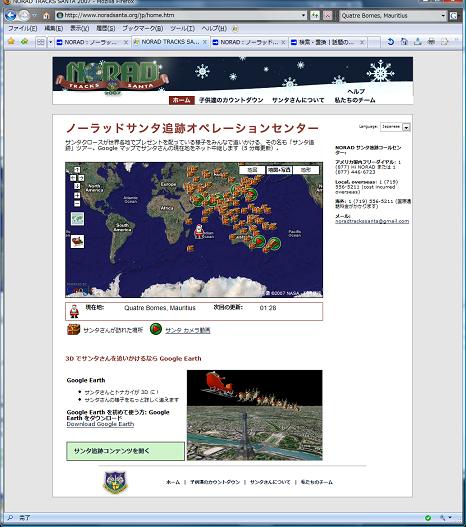Open the 編集(E) menu
The width and height of the screenshot is (466, 527).
(x=53, y=29)
